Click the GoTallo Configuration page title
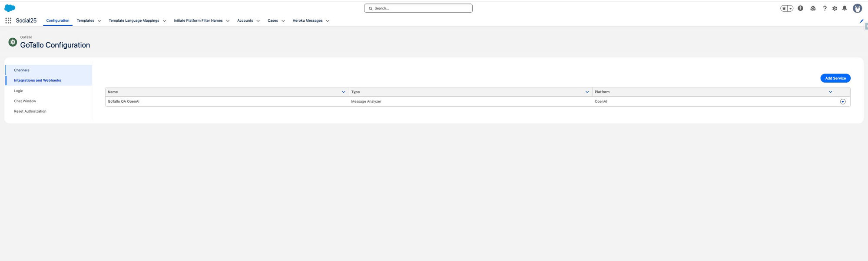 click(55, 45)
